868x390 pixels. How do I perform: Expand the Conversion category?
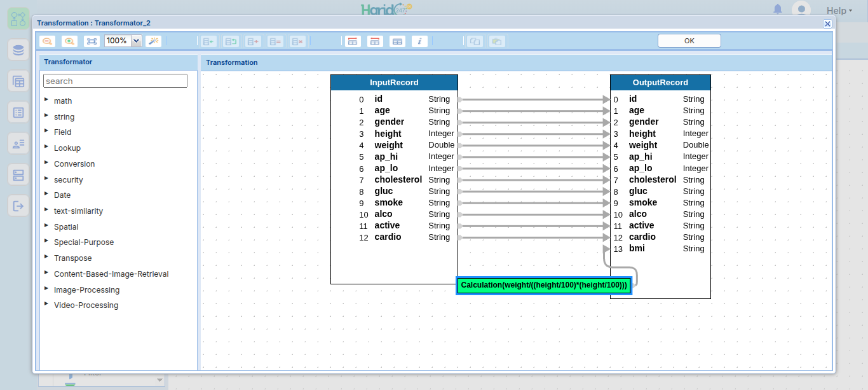[x=47, y=163]
